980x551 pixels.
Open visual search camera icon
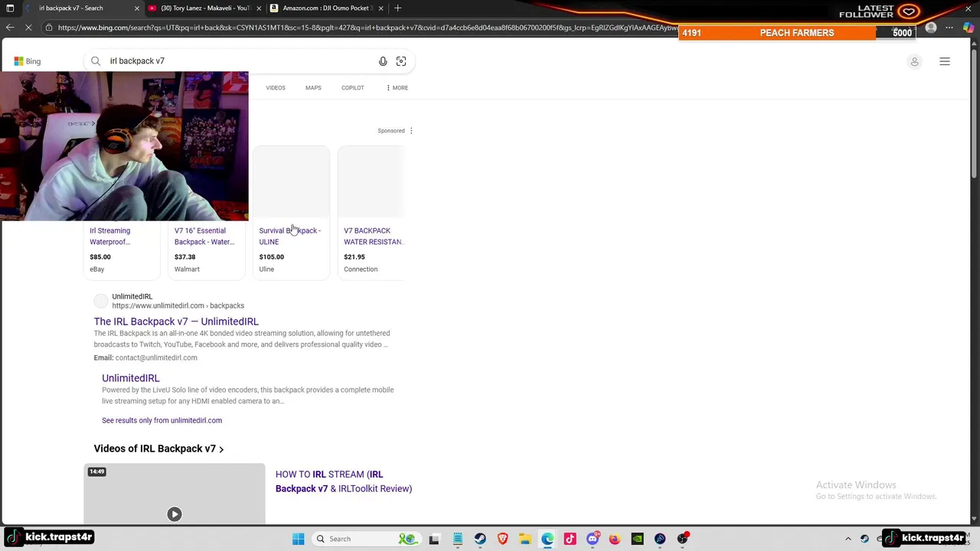point(401,61)
